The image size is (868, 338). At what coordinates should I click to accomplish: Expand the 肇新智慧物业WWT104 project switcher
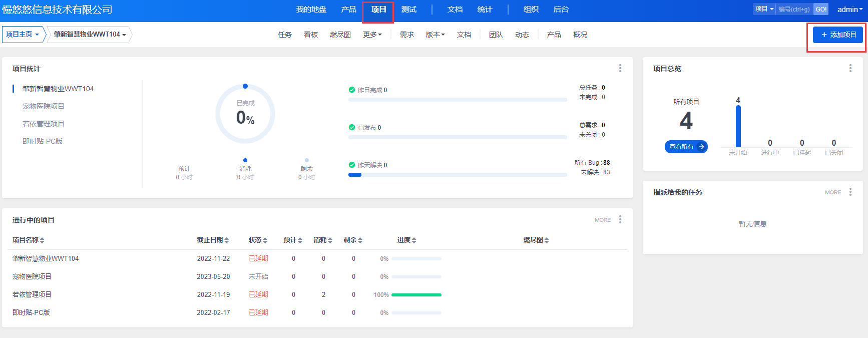(x=90, y=35)
